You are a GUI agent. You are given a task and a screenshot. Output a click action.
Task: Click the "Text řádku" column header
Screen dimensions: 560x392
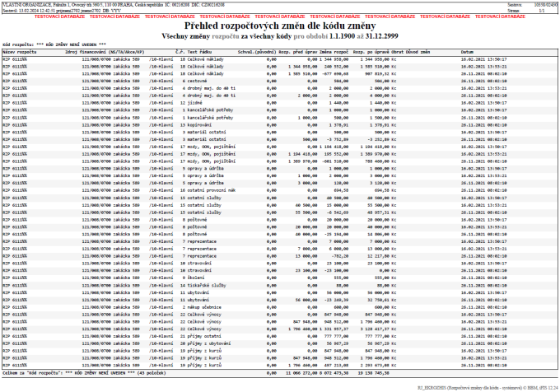click(199, 52)
